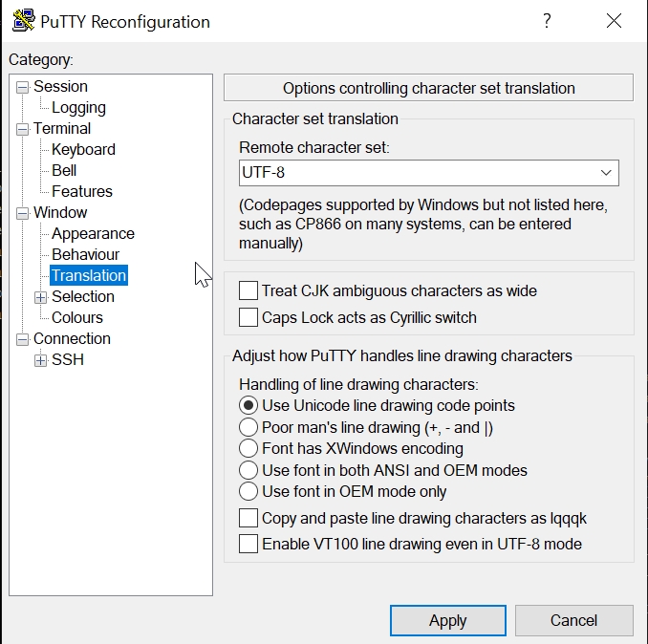
Task: Open the Behaviour settings category
Action: 86,254
